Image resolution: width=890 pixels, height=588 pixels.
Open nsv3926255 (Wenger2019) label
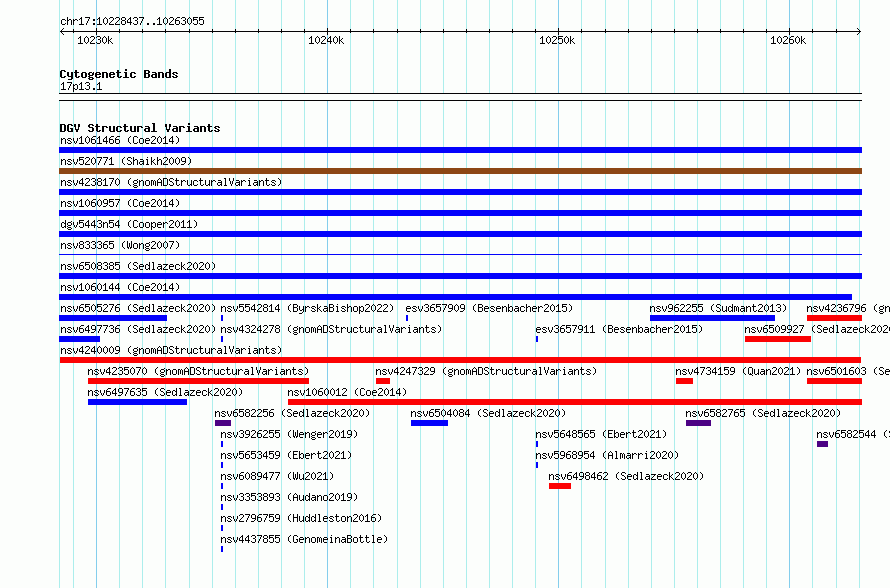click(x=289, y=434)
